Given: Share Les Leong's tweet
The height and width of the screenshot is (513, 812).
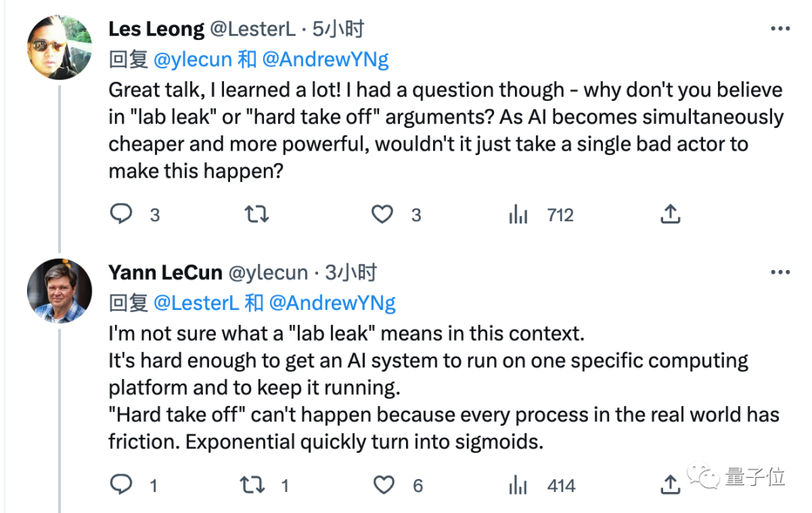Looking at the screenshot, I should tap(670, 215).
